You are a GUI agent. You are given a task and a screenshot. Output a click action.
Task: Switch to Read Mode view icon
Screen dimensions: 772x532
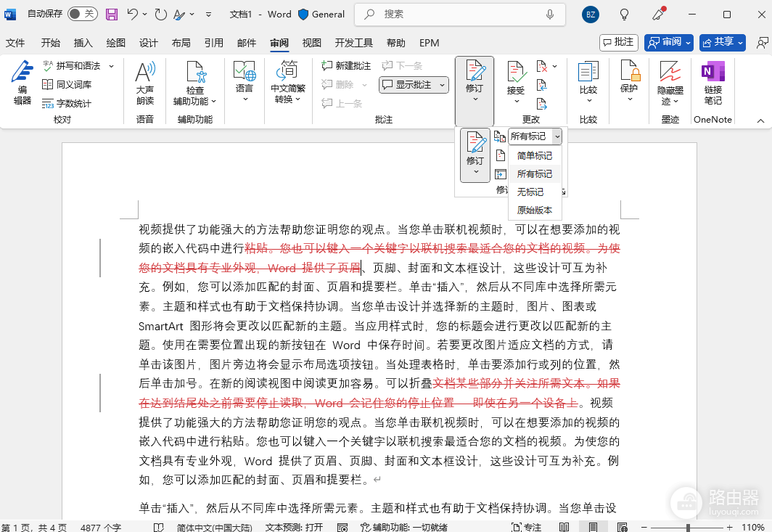click(564, 527)
